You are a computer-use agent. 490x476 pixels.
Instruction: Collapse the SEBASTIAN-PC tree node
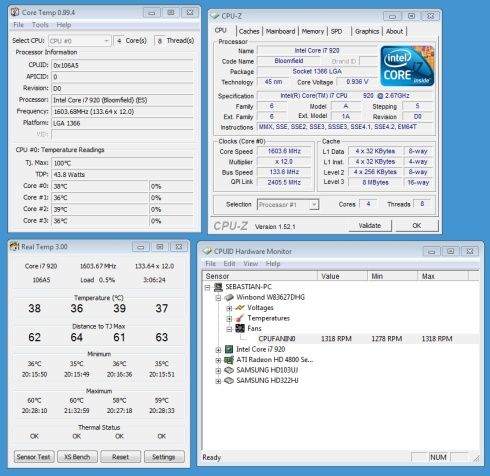click(208, 287)
